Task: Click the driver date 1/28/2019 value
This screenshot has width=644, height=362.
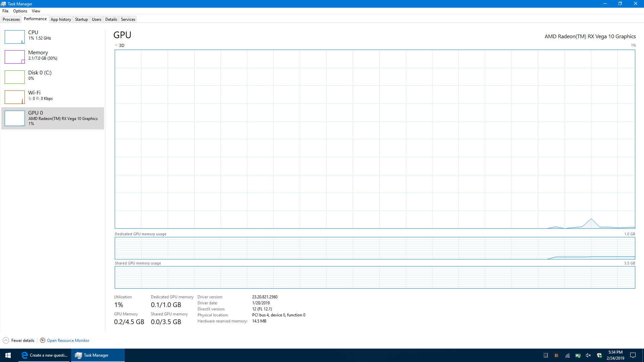Action: click(x=261, y=303)
